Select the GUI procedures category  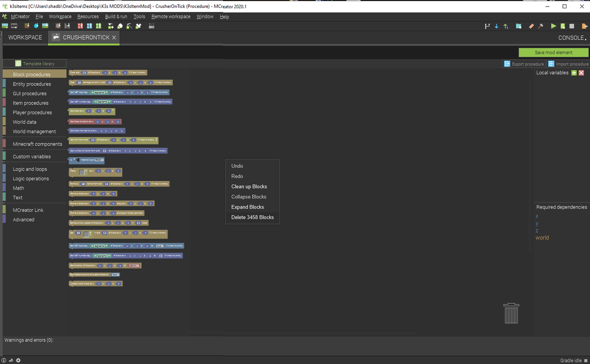34,94
